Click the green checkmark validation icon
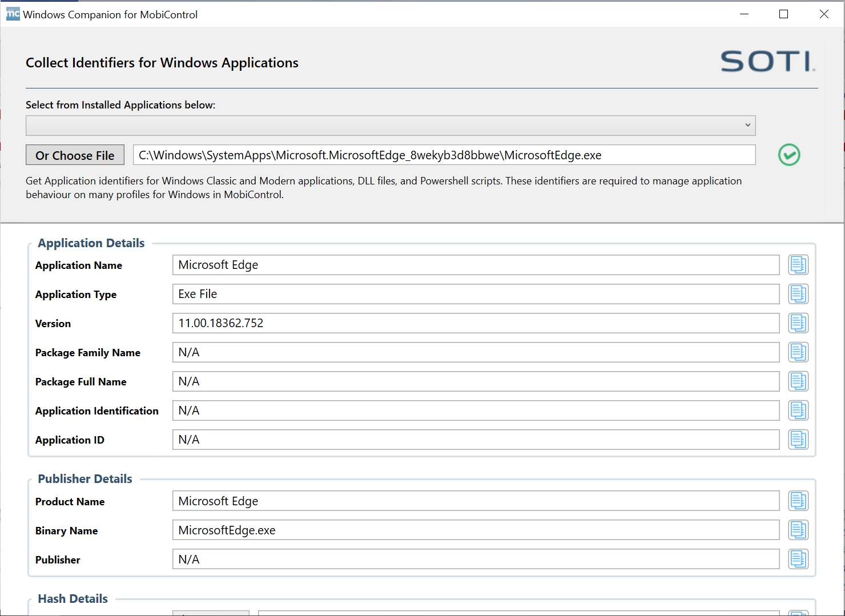 (789, 155)
